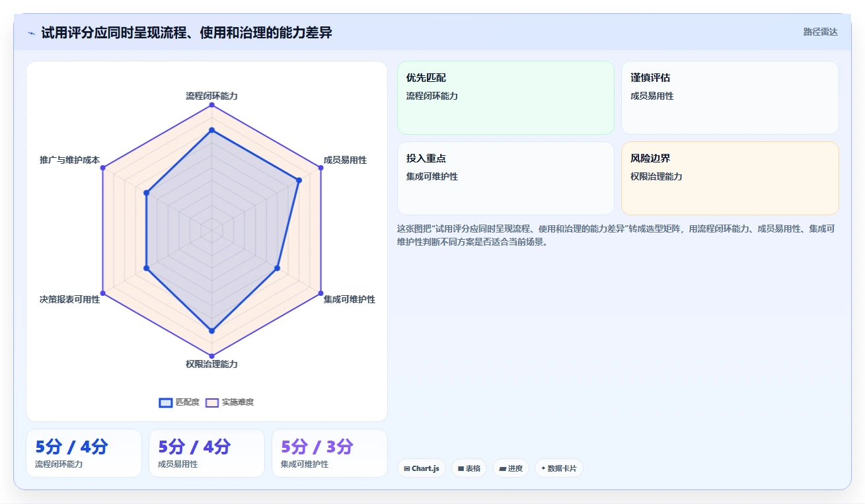Click the purple outer point at 决策报表可用性
Screen dimensions: 865x504
[102, 293]
